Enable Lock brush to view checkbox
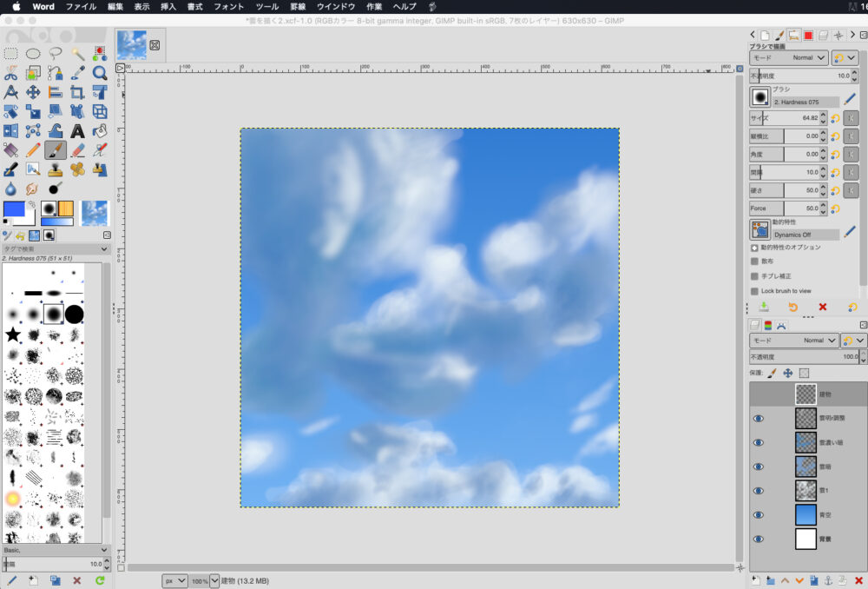 tap(754, 291)
